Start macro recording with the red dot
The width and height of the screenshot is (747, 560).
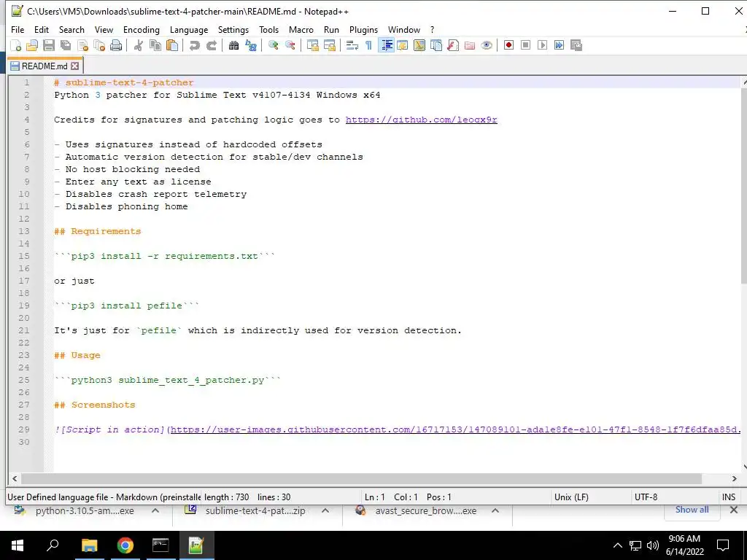click(x=508, y=45)
